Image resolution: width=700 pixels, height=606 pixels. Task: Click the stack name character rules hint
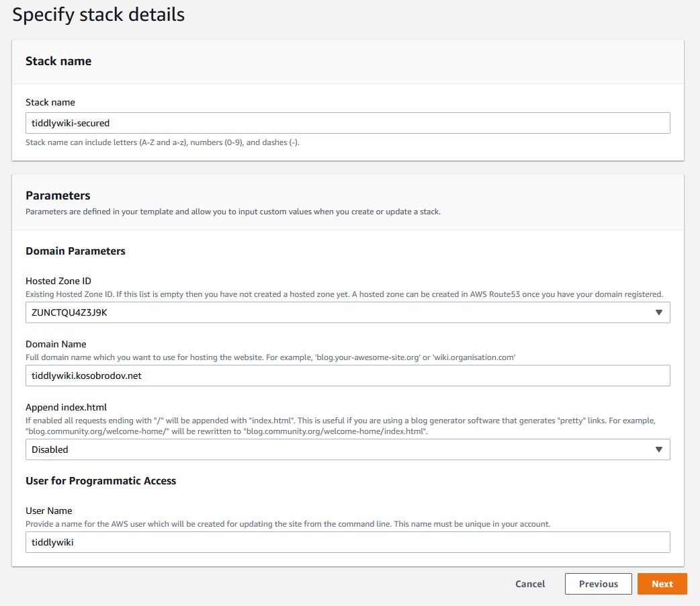pos(163,142)
